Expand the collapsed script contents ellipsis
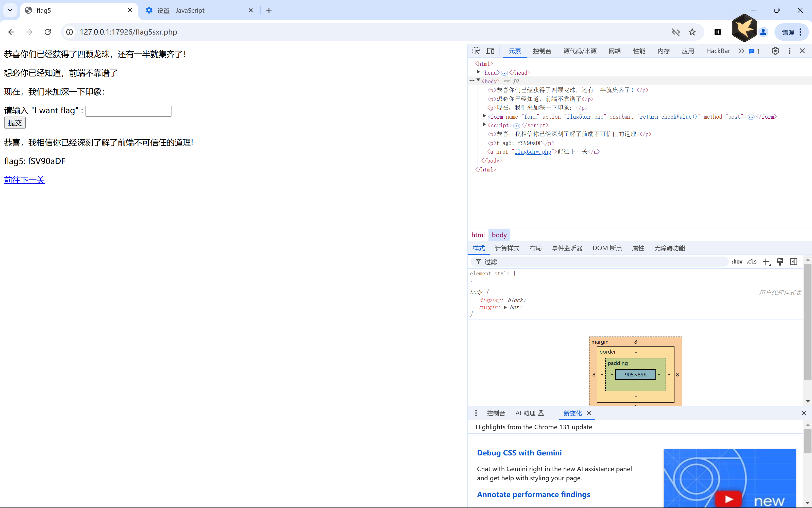Screen dimensions: 812x508 (516, 126)
